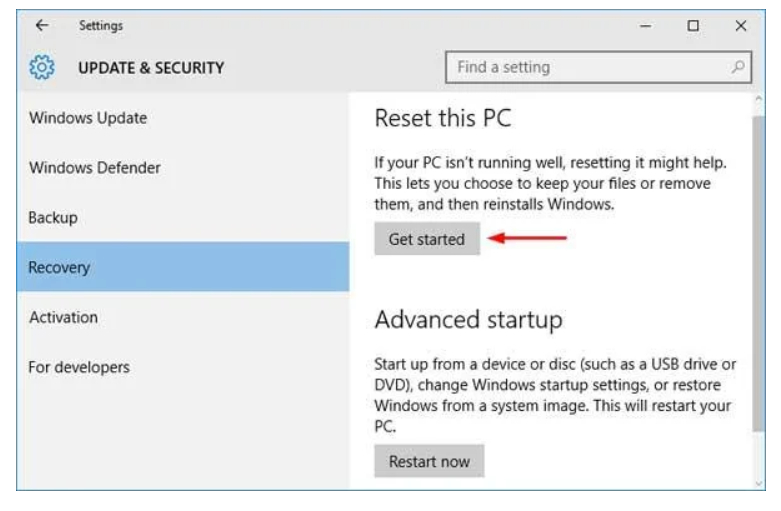
Task: Maximize the Settings window
Action: [692, 26]
